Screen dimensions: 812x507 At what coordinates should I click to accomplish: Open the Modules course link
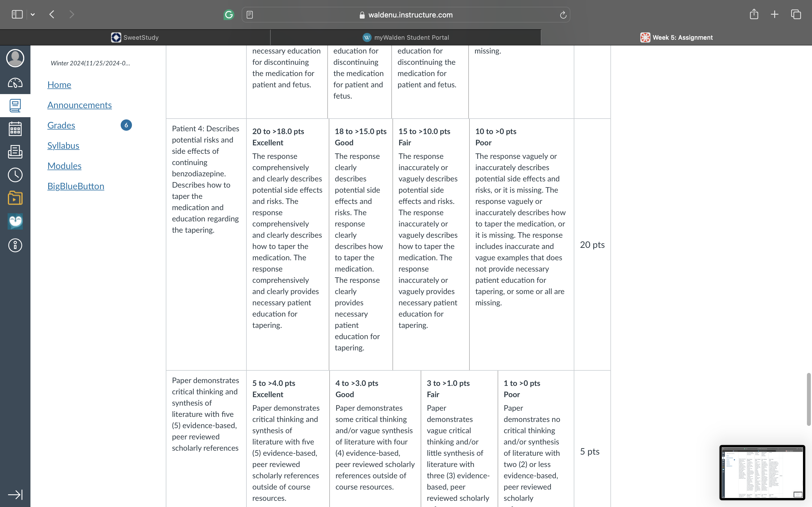(64, 166)
